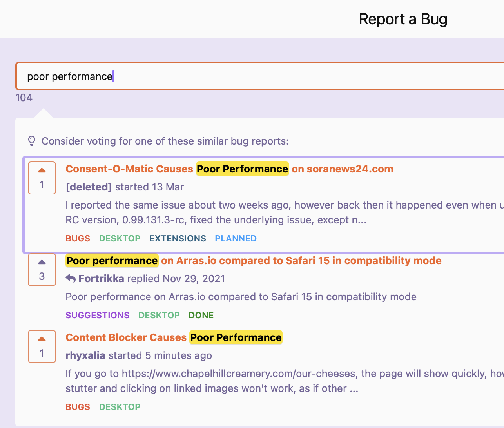Select the PLANNED status tag
Image resolution: width=504 pixels, height=428 pixels.
pyautogui.click(x=236, y=238)
